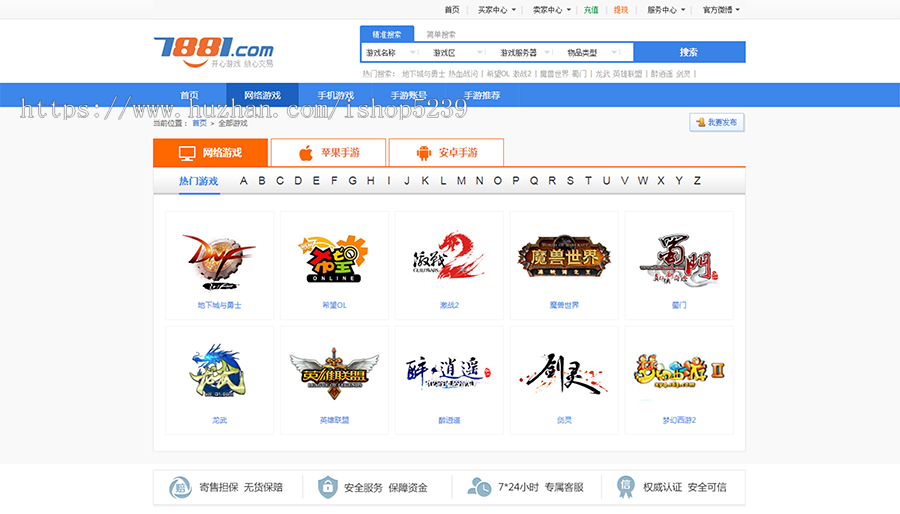Open 手机游戏 in the navigation bar
Screen dimensions: 900x514
[336, 95]
